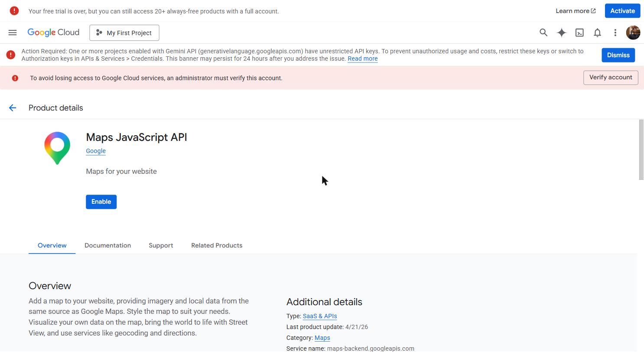The image size is (644, 352).
Task: Open the search magnifier icon
Action: coord(543,33)
